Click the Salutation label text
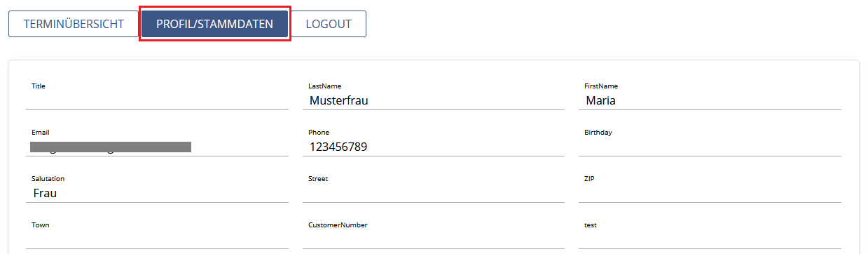The width and height of the screenshot is (868, 254). tap(48, 179)
